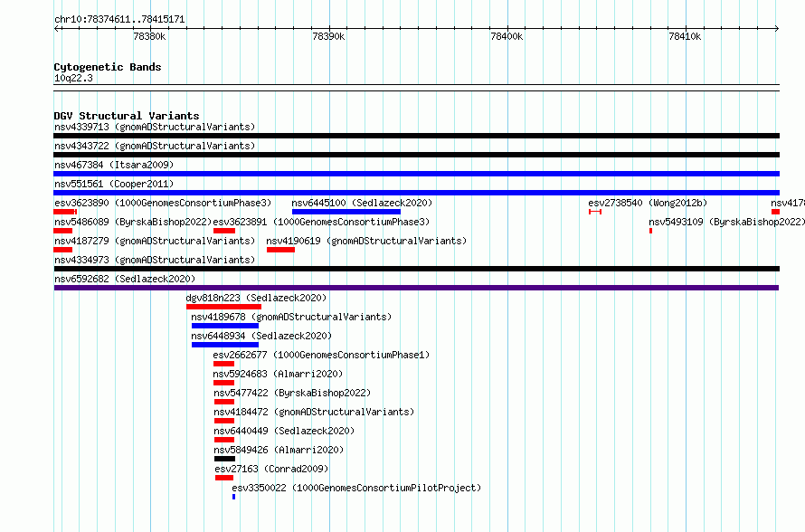Click the nsv4184472 gnomAD label
The image size is (805, 532).
pos(314,412)
